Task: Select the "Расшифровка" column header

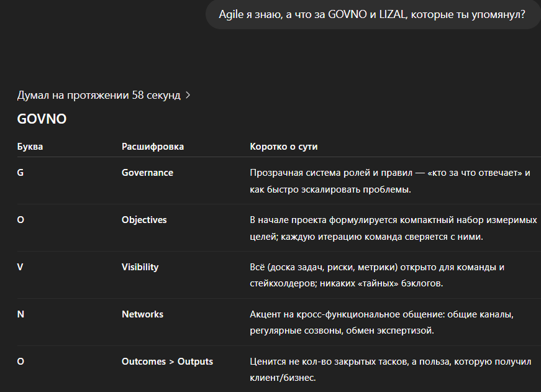Action: [153, 147]
